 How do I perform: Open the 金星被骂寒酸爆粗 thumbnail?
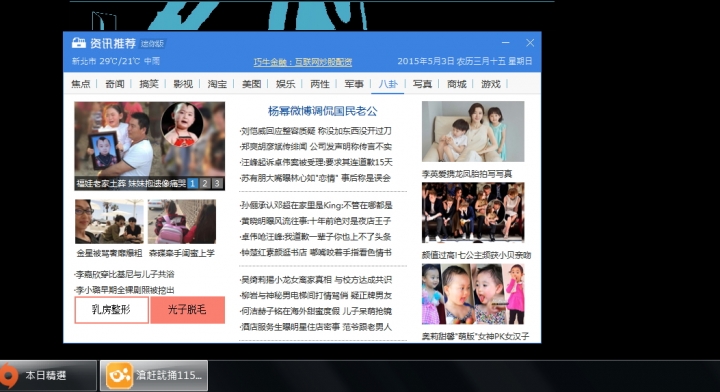pos(109,221)
